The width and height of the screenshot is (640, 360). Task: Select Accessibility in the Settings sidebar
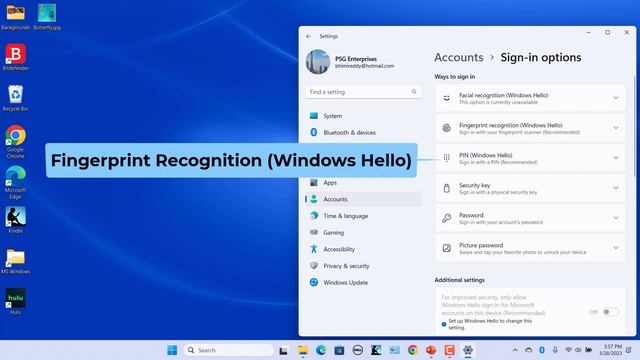(363, 249)
